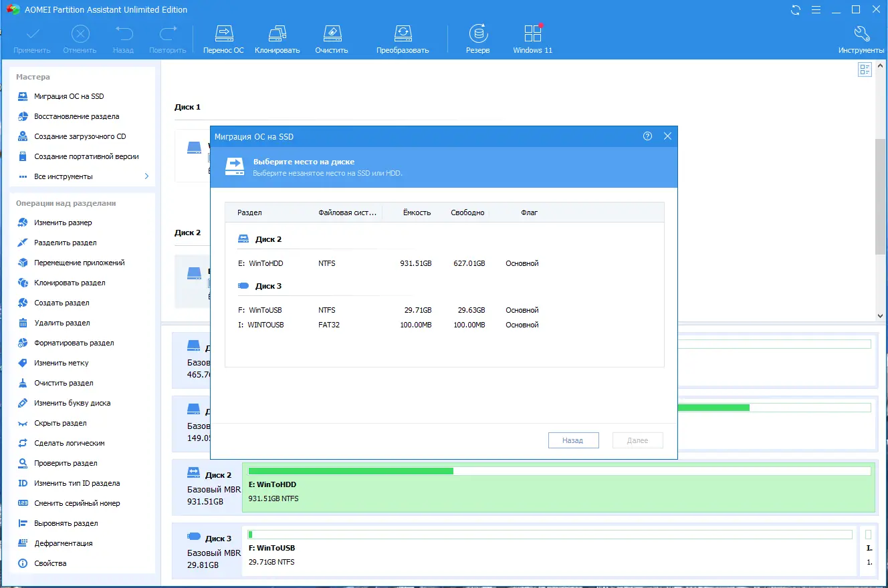The width and height of the screenshot is (888, 588).
Task: Choose Очистить раздел operation
Action: (x=64, y=383)
